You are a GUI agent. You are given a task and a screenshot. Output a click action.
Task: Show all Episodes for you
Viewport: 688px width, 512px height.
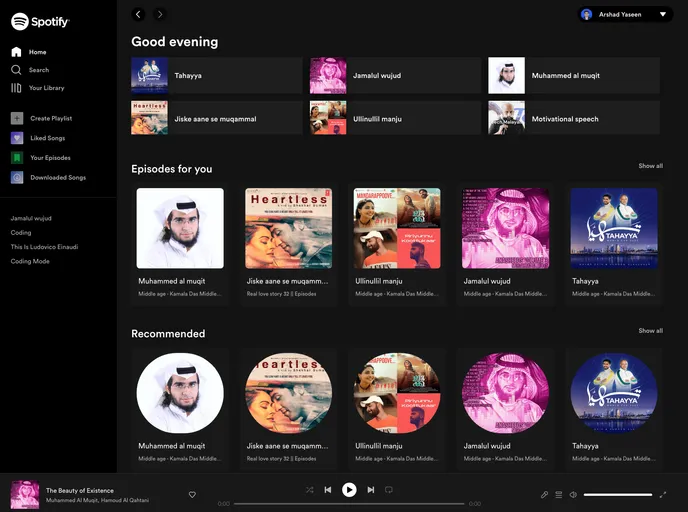point(651,166)
